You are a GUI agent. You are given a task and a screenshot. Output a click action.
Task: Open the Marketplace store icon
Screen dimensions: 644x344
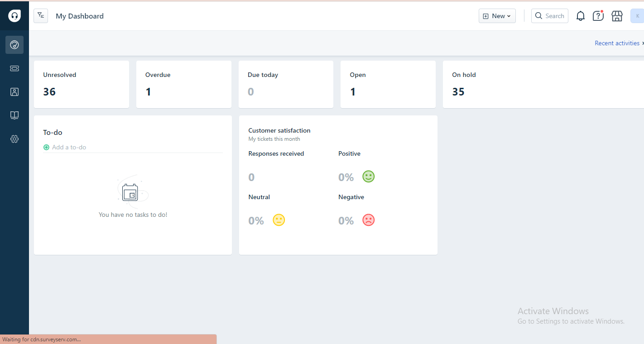[617, 16]
